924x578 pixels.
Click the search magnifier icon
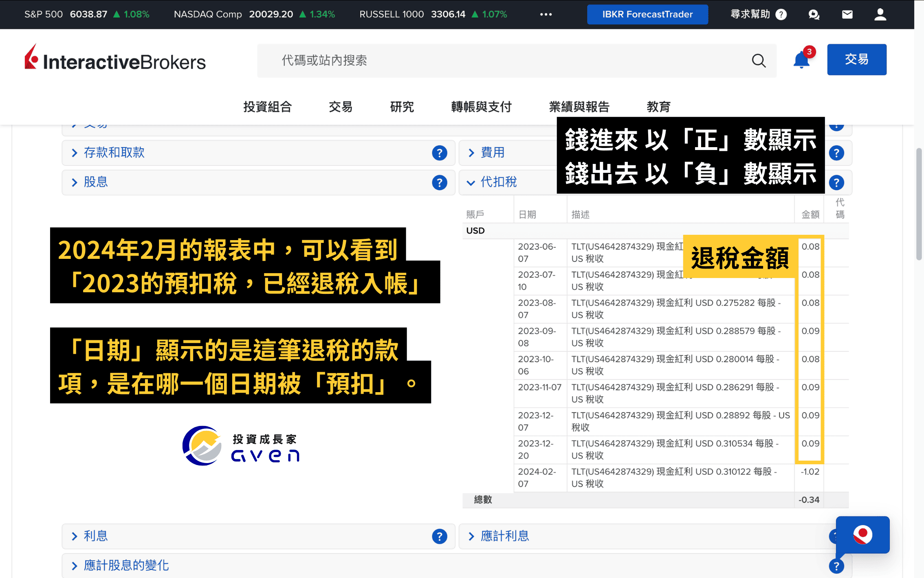[759, 60]
